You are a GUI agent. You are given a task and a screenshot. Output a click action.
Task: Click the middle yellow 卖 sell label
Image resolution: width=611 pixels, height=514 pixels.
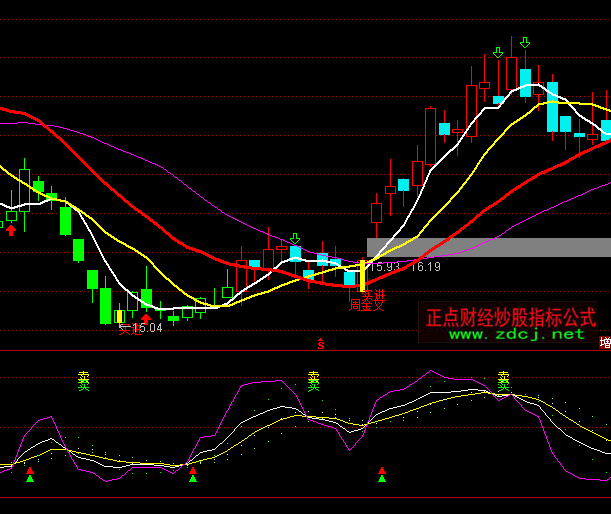tap(313, 381)
